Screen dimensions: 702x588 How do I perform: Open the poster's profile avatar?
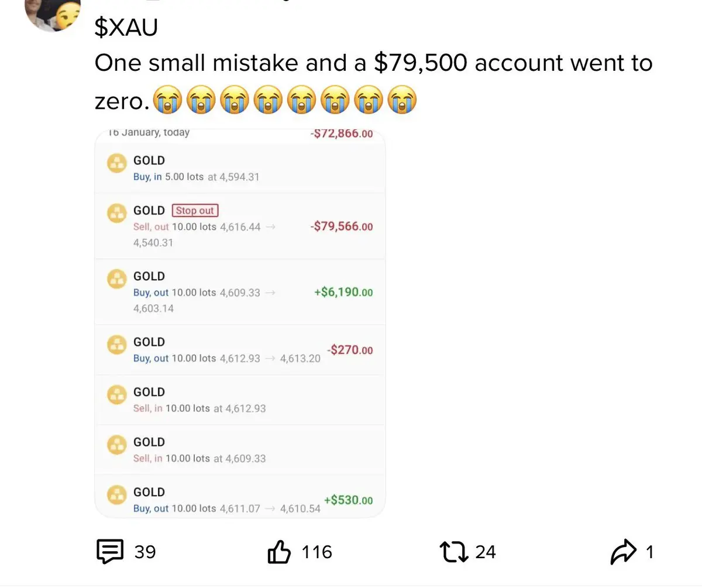click(x=53, y=13)
